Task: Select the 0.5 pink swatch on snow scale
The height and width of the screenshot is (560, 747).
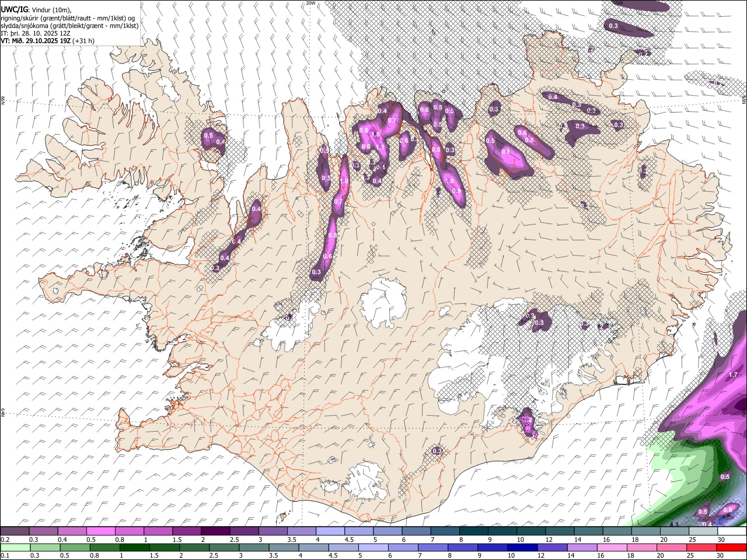Action: (x=101, y=531)
